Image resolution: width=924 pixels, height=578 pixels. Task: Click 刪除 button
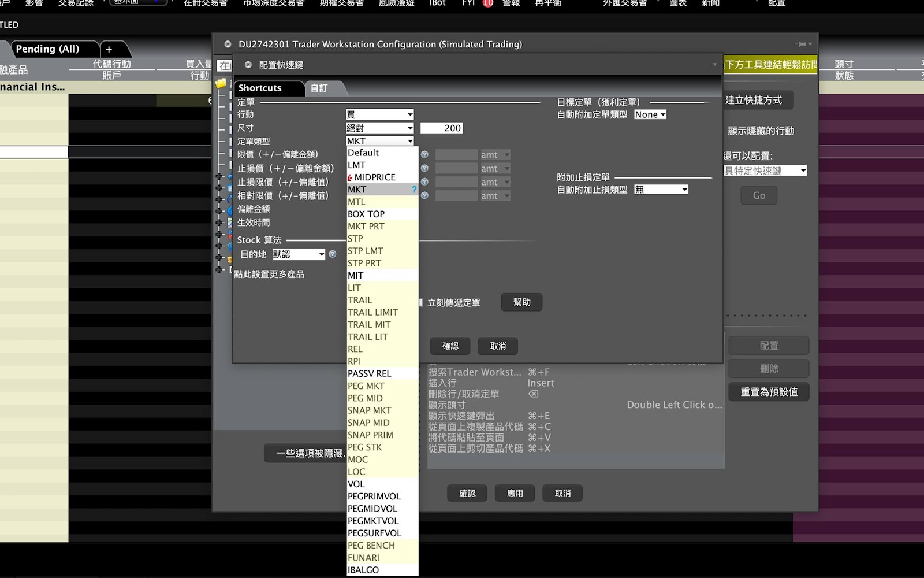point(769,369)
